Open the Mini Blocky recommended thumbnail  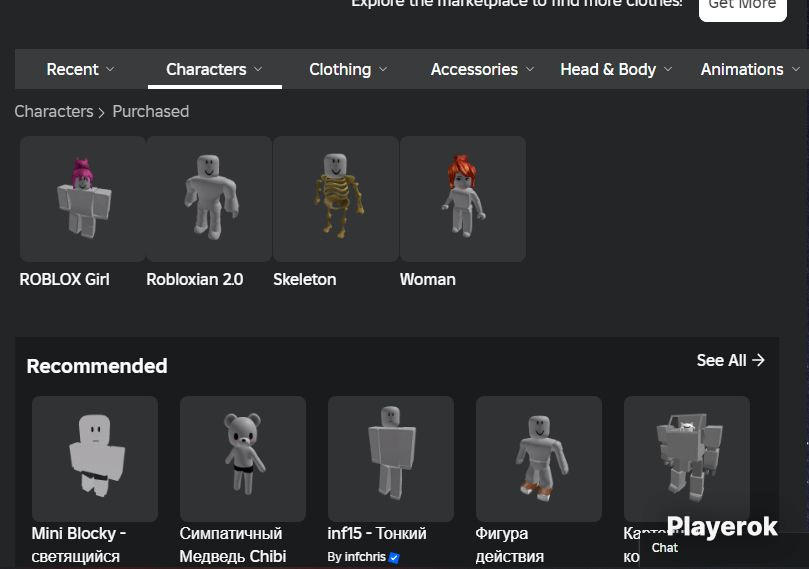tap(95, 459)
